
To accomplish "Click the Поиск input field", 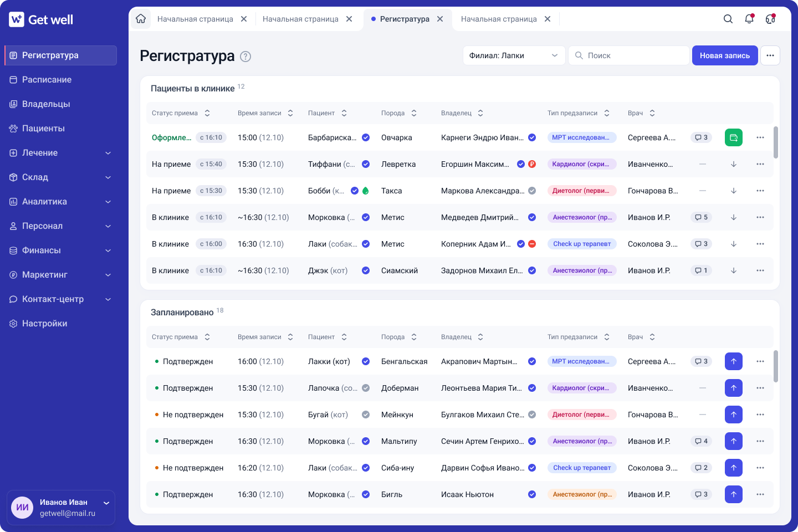I will (x=629, y=55).
